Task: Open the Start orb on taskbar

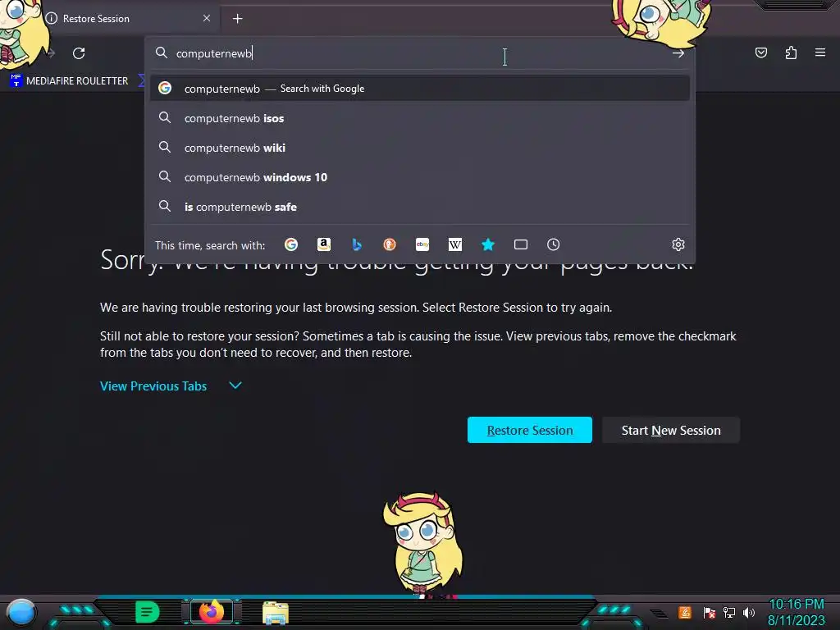Action: click(21, 612)
